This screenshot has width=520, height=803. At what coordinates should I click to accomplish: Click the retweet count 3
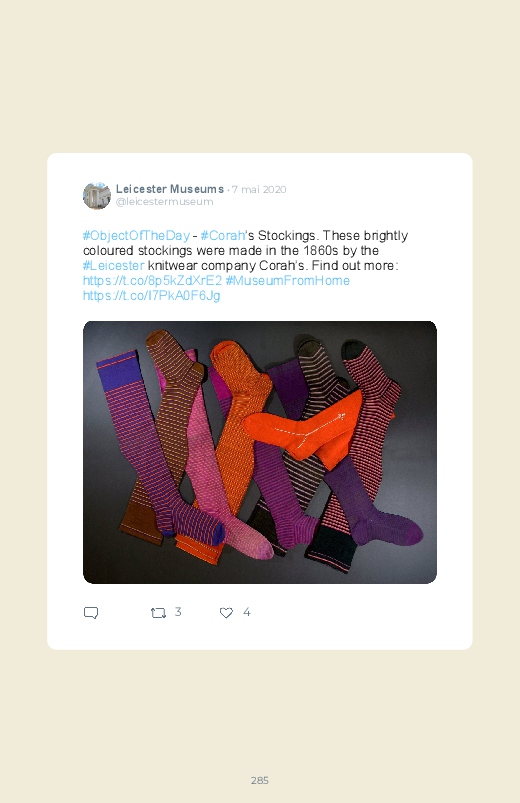tap(178, 612)
